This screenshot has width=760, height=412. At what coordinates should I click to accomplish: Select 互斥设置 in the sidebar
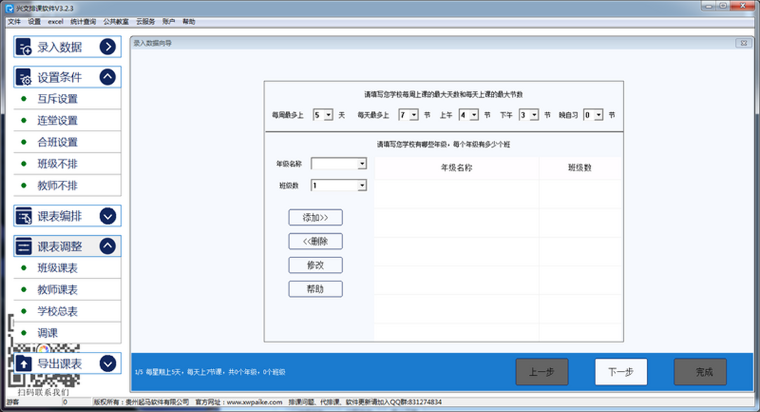pos(67,99)
